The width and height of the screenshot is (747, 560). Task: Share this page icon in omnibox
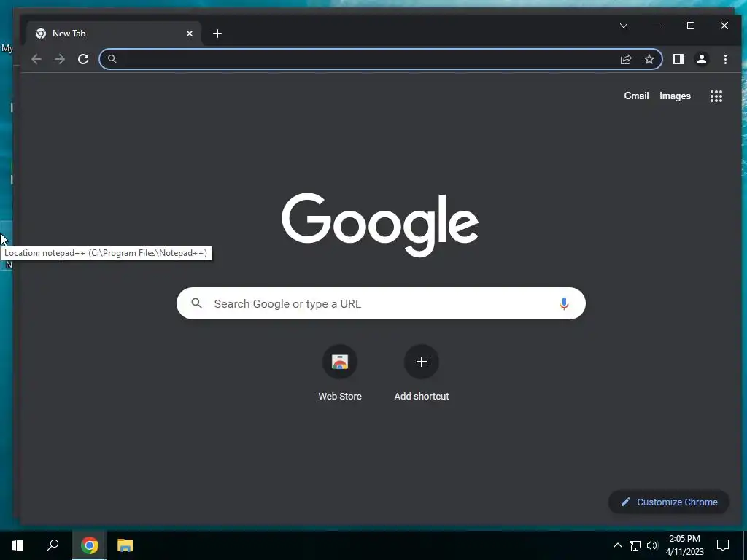[625, 59]
